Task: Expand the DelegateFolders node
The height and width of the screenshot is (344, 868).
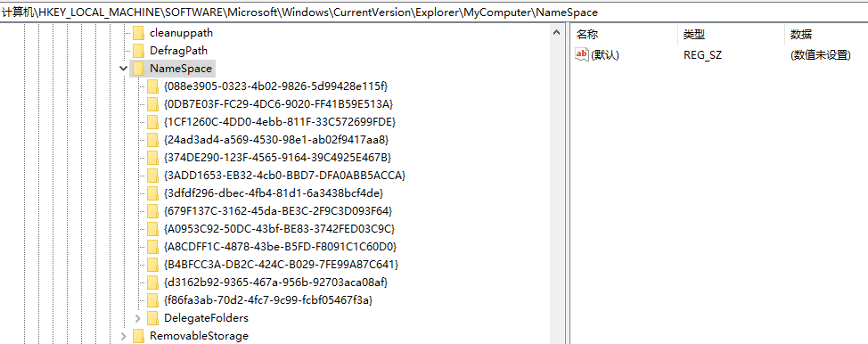Action: 137,318
